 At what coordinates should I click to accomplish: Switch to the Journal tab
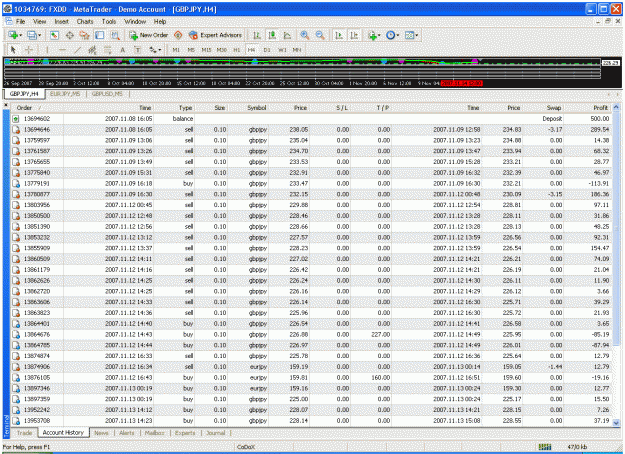pyautogui.click(x=216, y=433)
